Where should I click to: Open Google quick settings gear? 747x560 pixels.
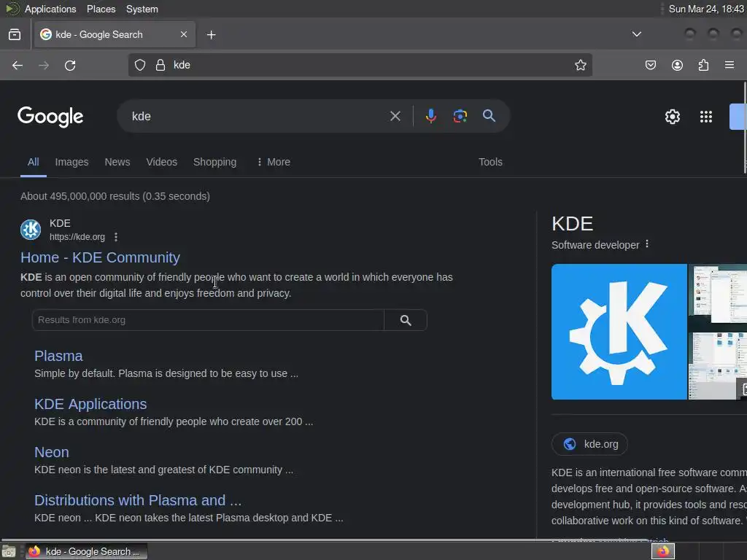click(672, 117)
